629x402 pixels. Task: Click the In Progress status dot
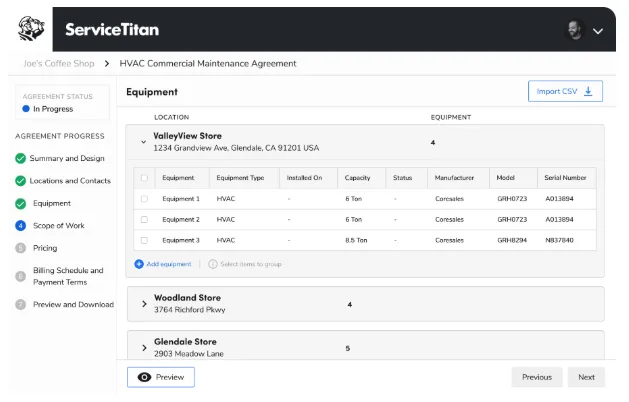(26, 109)
